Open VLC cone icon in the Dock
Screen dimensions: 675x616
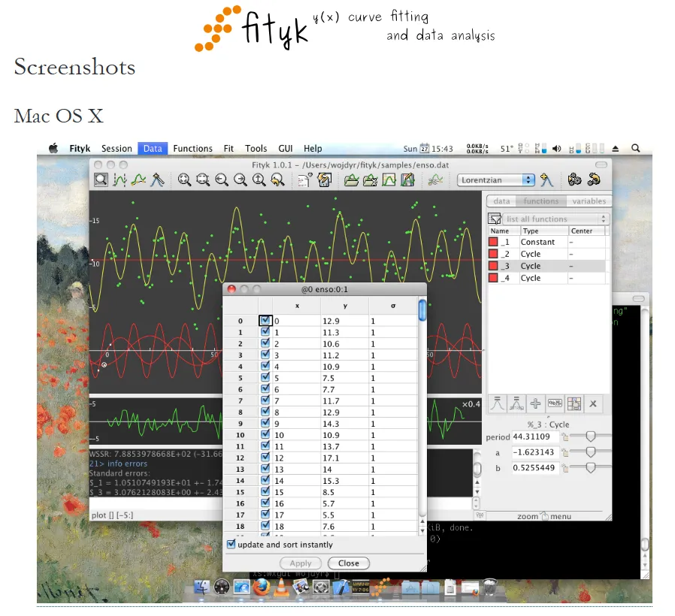[x=282, y=587]
